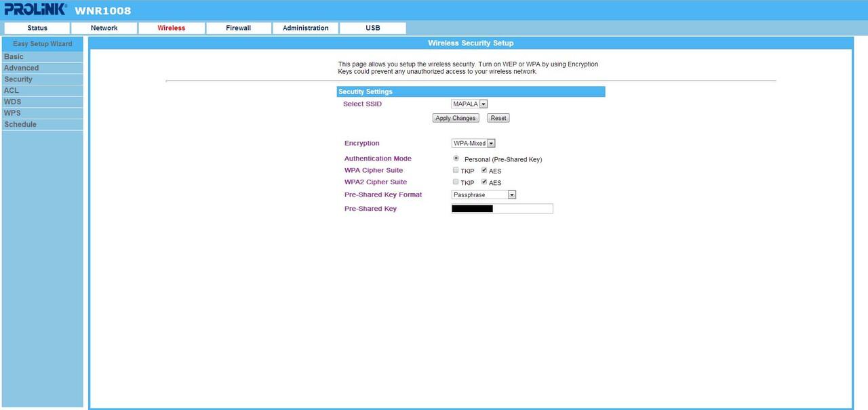Enable TKIP for WPA Cipher Suite
The height and width of the screenshot is (410, 868).
tap(456, 170)
